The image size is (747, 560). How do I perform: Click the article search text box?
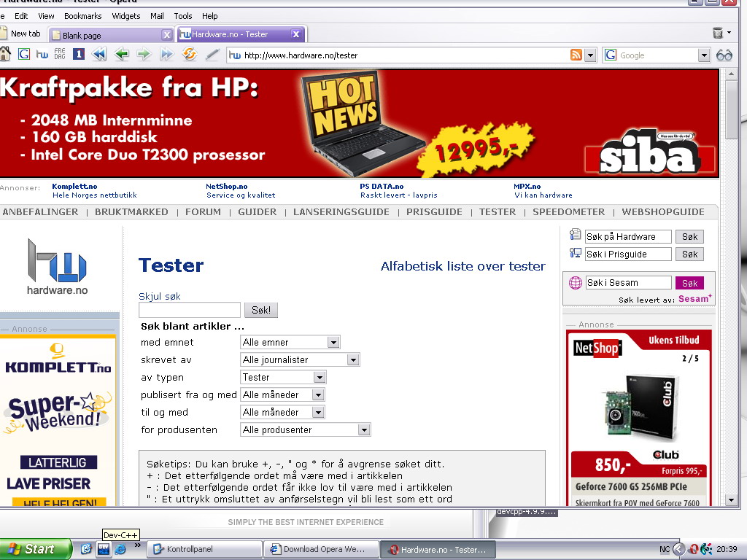[190, 310]
